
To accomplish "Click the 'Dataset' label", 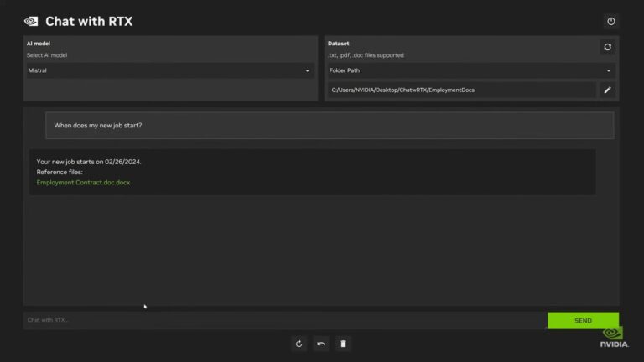I will tap(339, 44).
